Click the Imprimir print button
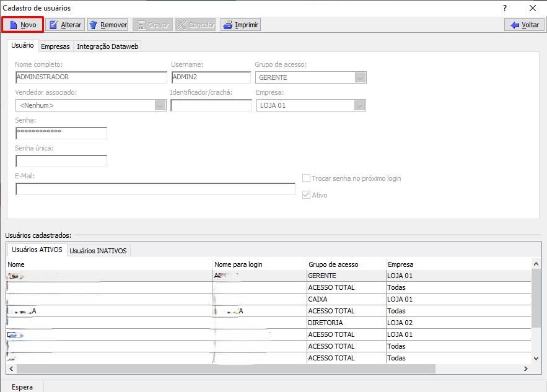Screen dimensions: 547x392 [241, 25]
